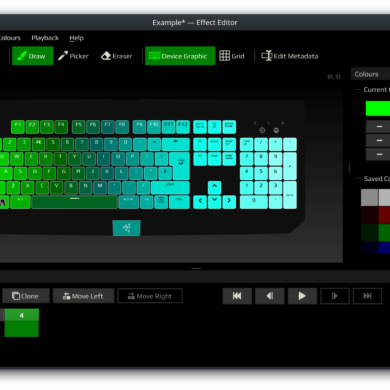Toggle Device Graphic view
The width and height of the screenshot is (390, 390).
click(x=180, y=56)
